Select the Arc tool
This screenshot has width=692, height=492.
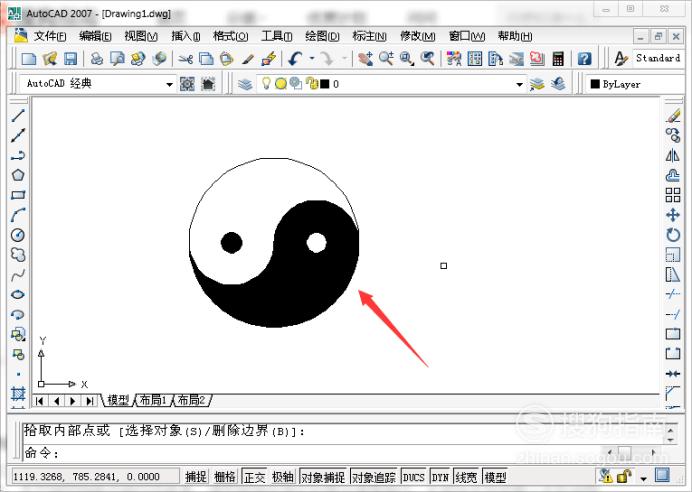click(18, 215)
